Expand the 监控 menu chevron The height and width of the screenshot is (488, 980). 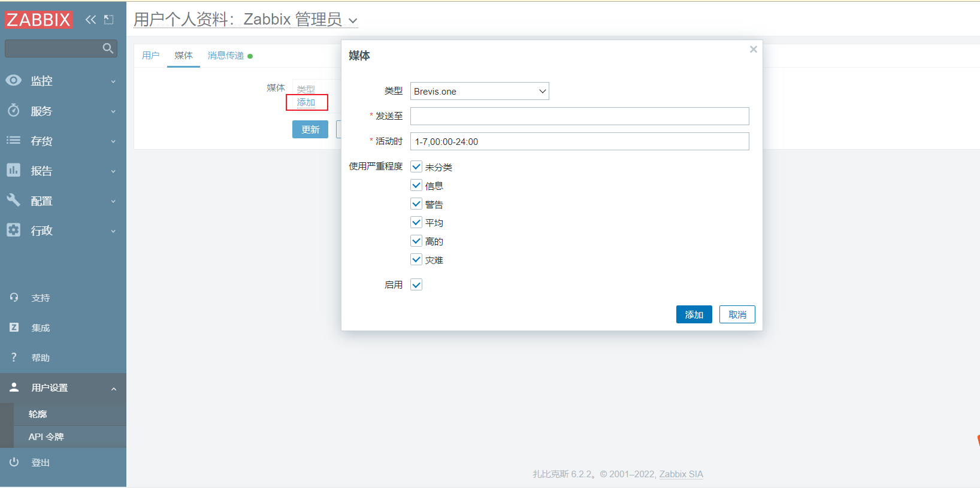click(x=113, y=81)
